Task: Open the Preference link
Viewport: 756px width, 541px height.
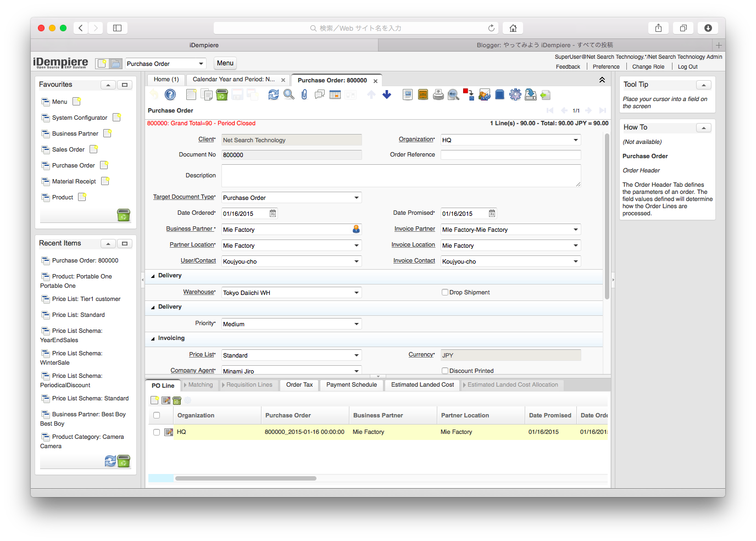Action: [606, 67]
